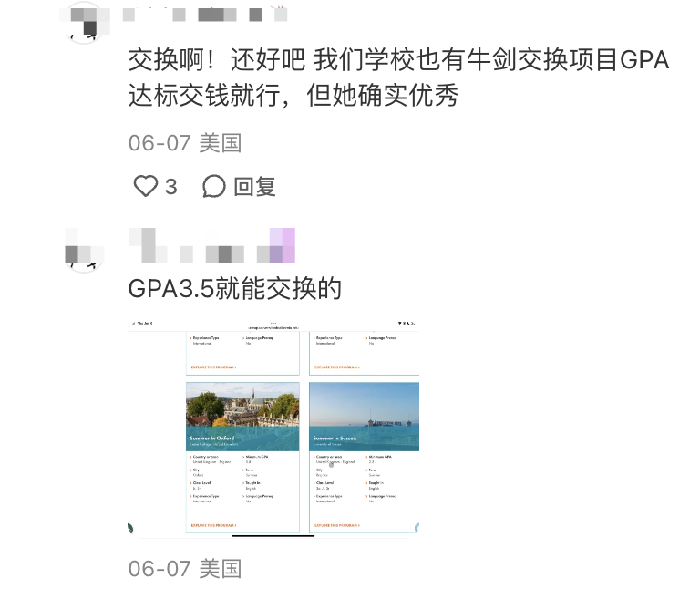Click Explore This Program under Sussex card
Image resolution: width=700 pixels, height=589 pixels.
(x=337, y=525)
